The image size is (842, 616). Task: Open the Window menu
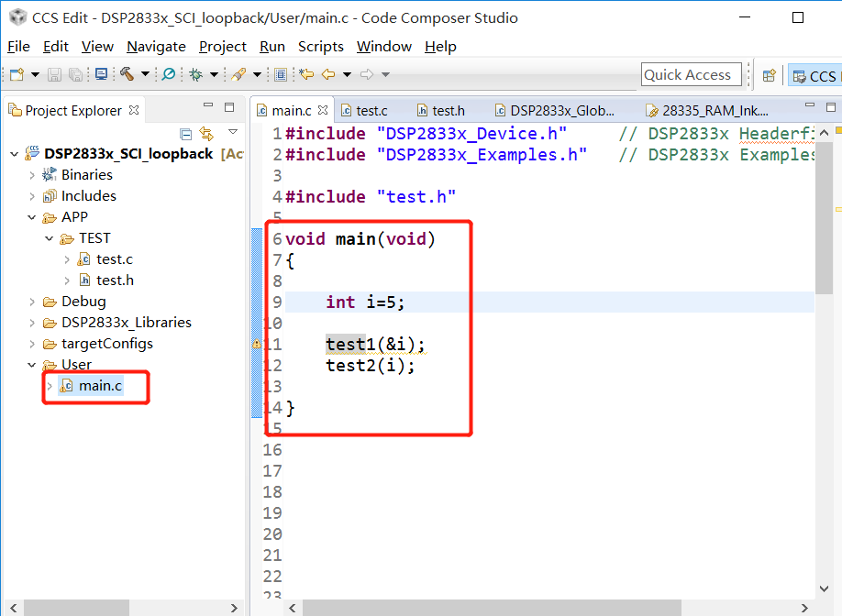(x=384, y=47)
